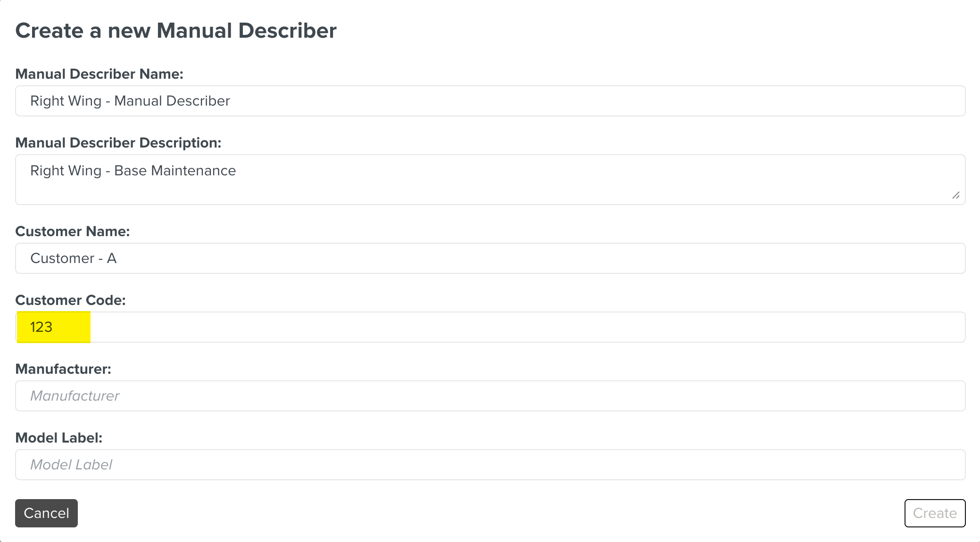The height and width of the screenshot is (542, 980).
Task: Click the yellow highlighted 123 value
Action: (42, 327)
